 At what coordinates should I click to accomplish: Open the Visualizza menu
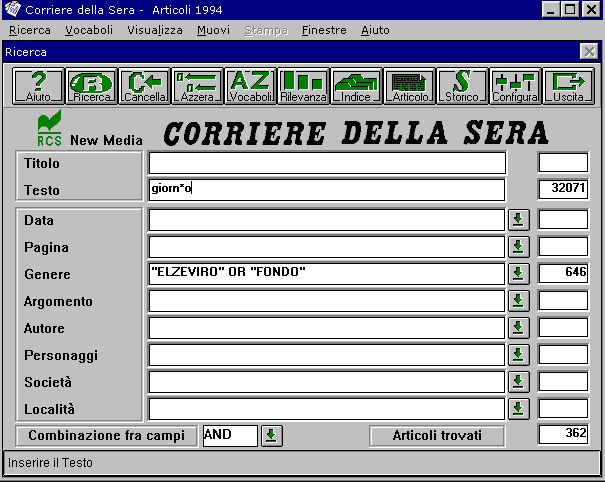[155, 30]
